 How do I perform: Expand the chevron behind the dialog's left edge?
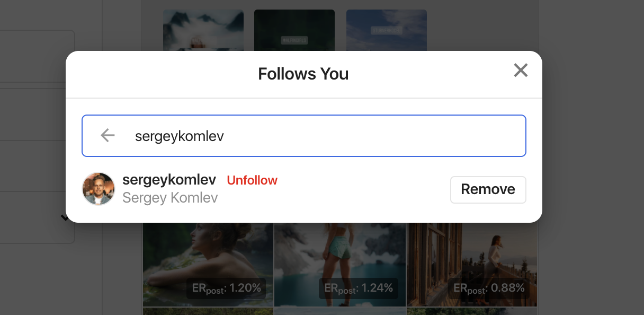[64, 217]
